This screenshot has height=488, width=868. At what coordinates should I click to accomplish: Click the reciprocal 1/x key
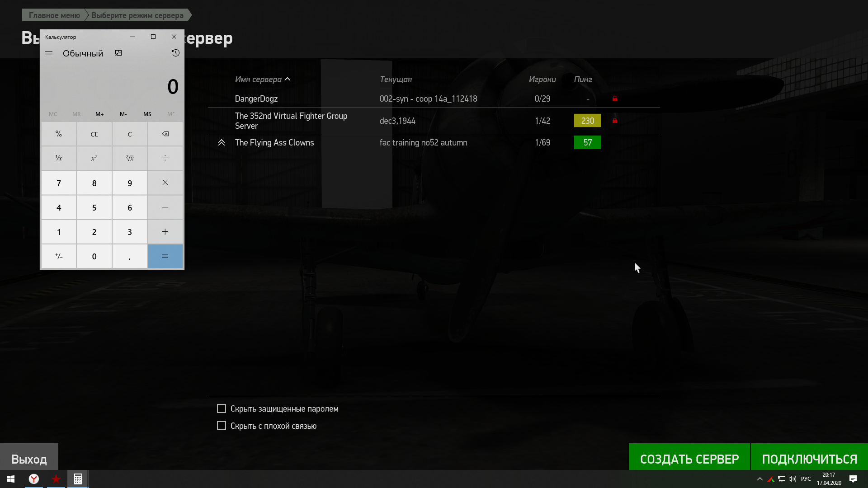[59, 158]
